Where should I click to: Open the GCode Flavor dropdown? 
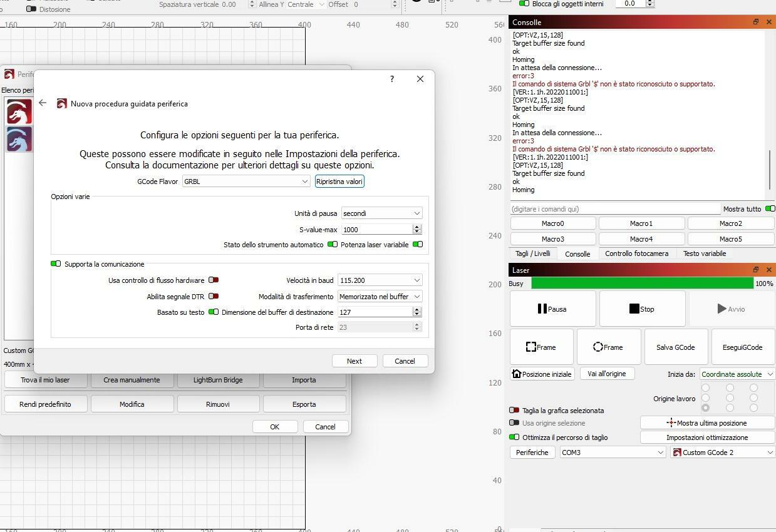(246, 182)
